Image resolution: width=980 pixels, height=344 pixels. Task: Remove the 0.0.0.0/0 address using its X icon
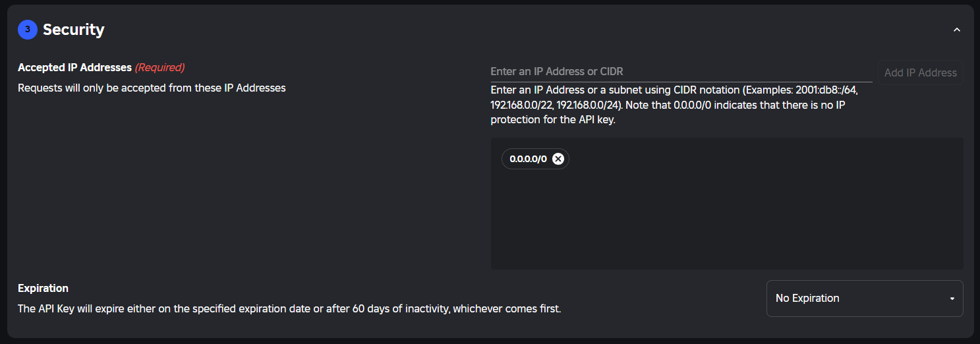click(558, 159)
